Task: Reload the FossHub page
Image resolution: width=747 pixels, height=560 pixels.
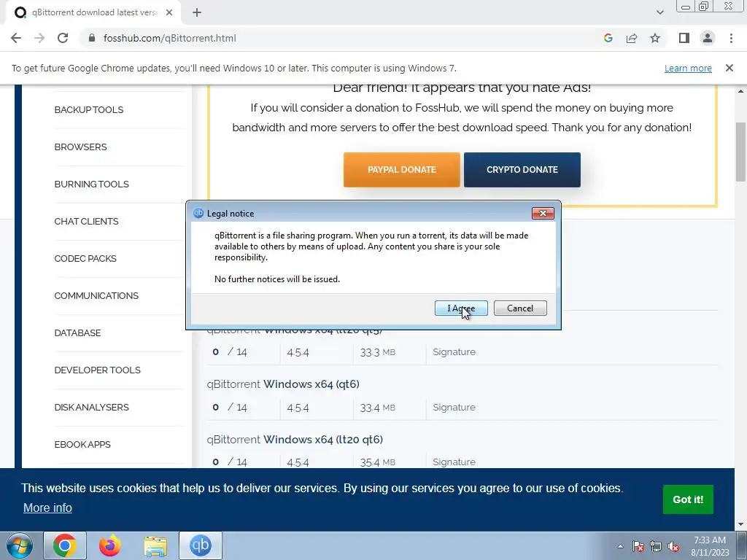Action: point(63,38)
